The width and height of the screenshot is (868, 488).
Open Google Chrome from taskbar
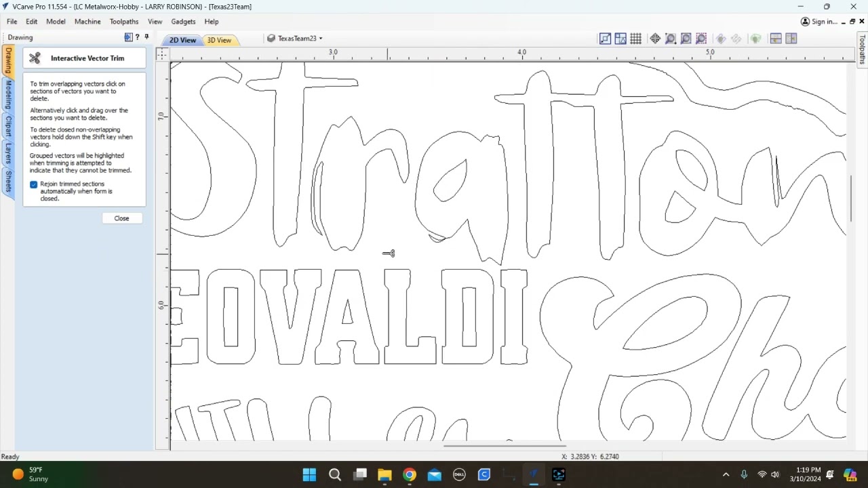[410, 474]
